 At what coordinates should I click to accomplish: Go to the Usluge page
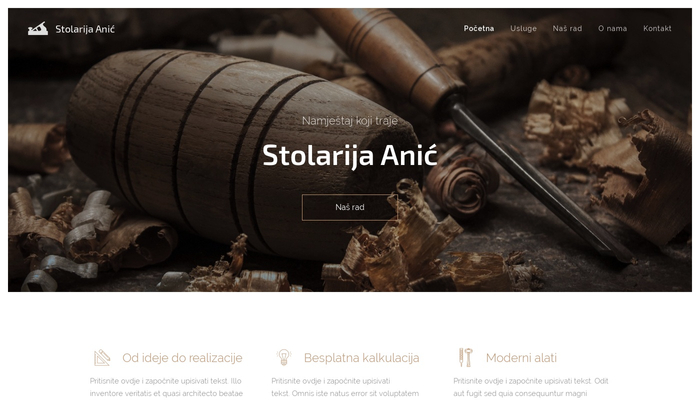point(523,29)
